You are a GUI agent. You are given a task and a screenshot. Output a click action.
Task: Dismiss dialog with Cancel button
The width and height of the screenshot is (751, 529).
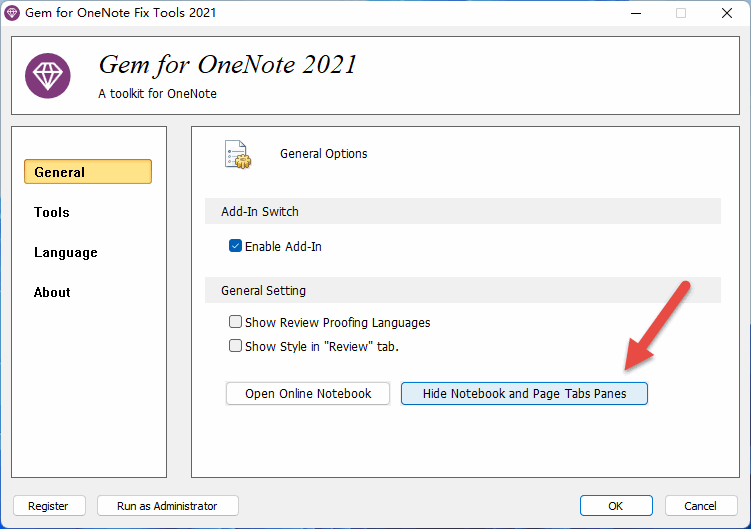click(x=701, y=506)
